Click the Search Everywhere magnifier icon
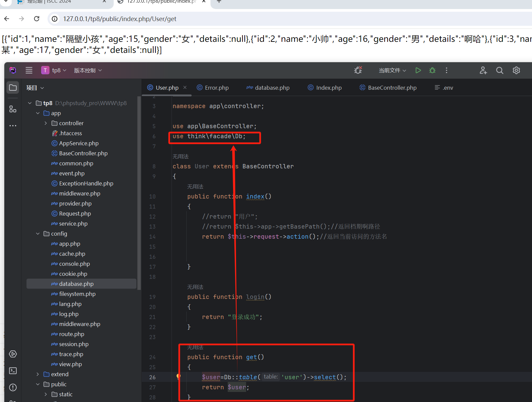Image resolution: width=532 pixels, height=402 pixels. coord(500,70)
